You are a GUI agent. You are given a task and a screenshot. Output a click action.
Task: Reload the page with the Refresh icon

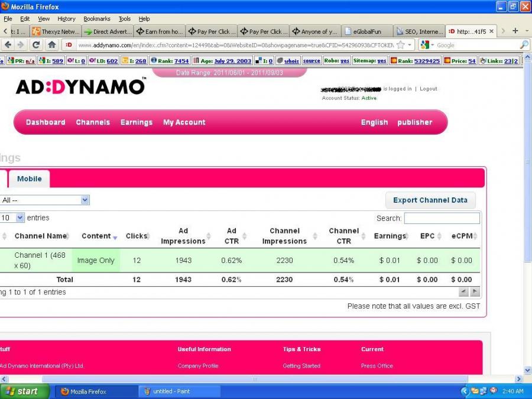[x=36, y=45]
